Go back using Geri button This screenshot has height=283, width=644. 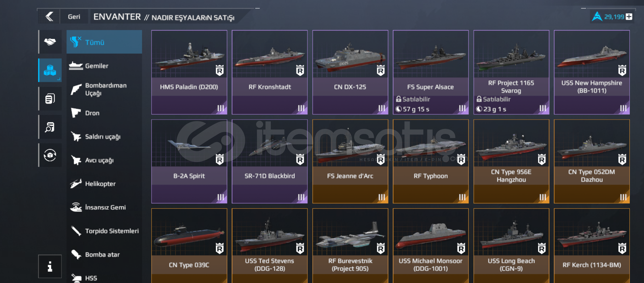click(x=74, y=17)
